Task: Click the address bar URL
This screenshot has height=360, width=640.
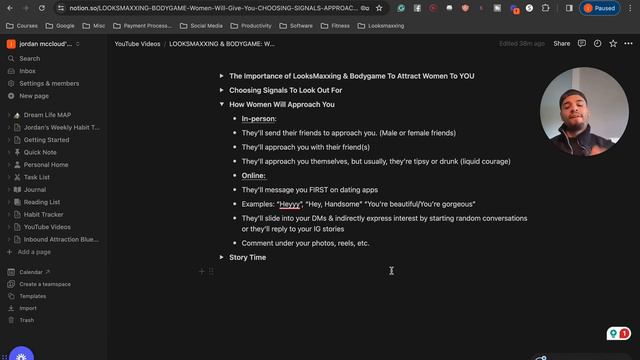Action: click(213, 8)
